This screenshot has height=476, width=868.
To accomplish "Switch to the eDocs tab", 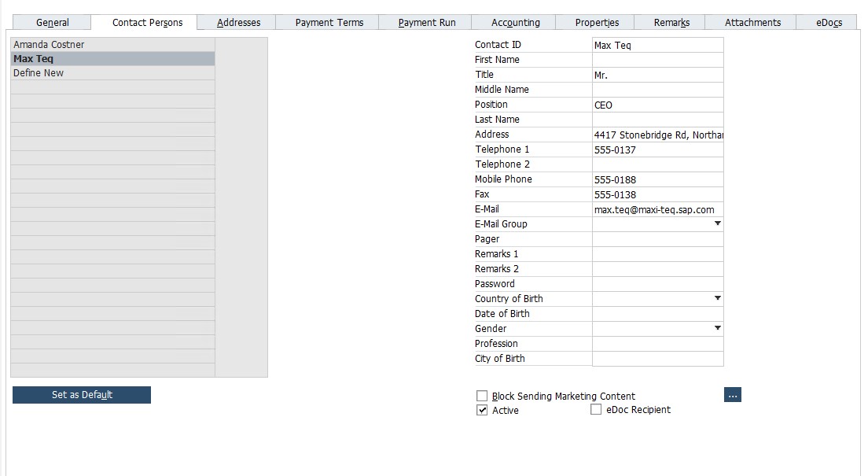I will click(829, 23).
